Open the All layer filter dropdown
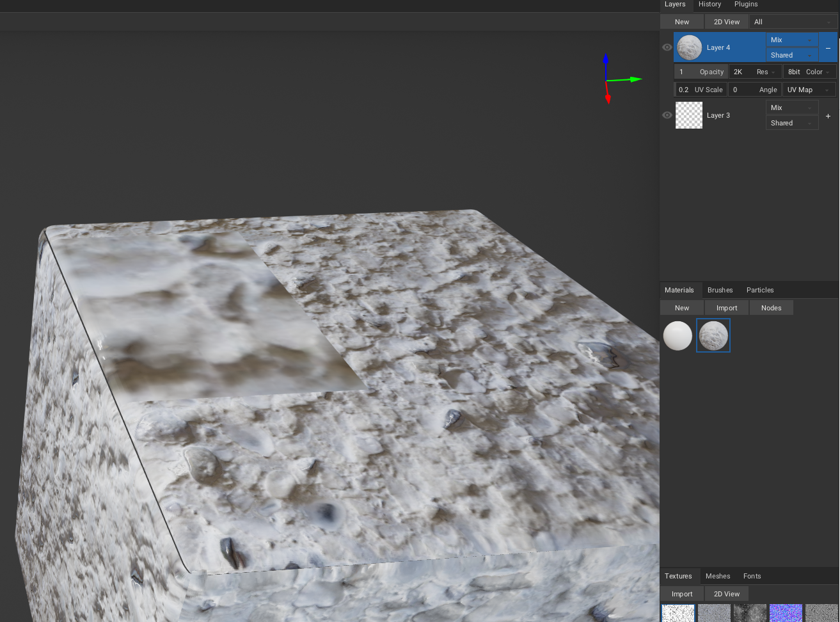 [792, 21]
